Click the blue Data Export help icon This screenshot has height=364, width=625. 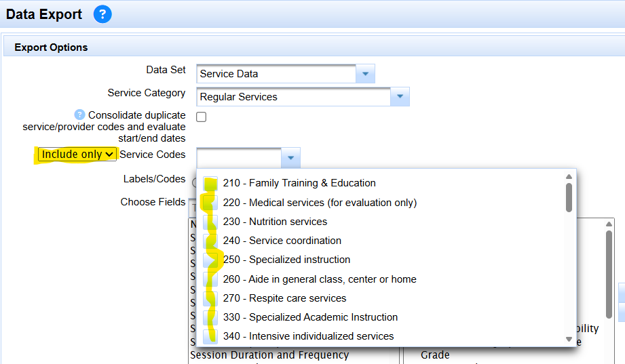tap(102, 14)
